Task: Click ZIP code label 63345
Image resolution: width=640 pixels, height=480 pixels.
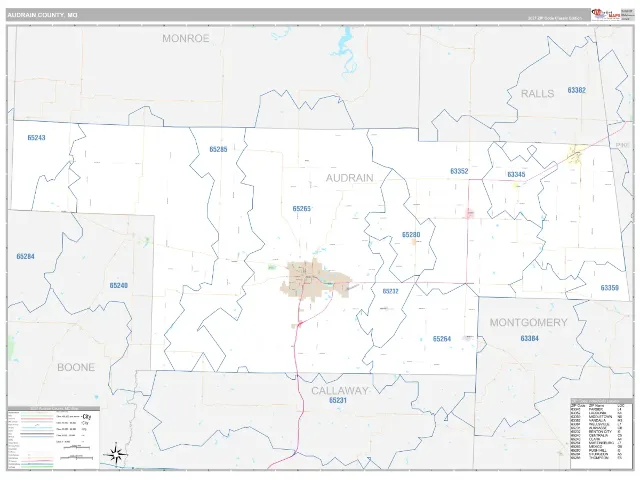Action: [x=516, y=175]
